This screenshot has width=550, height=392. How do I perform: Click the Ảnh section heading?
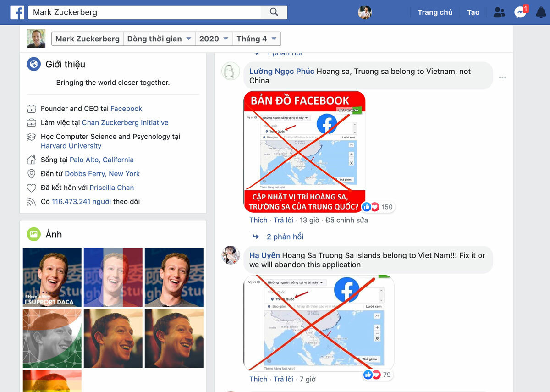54,234
